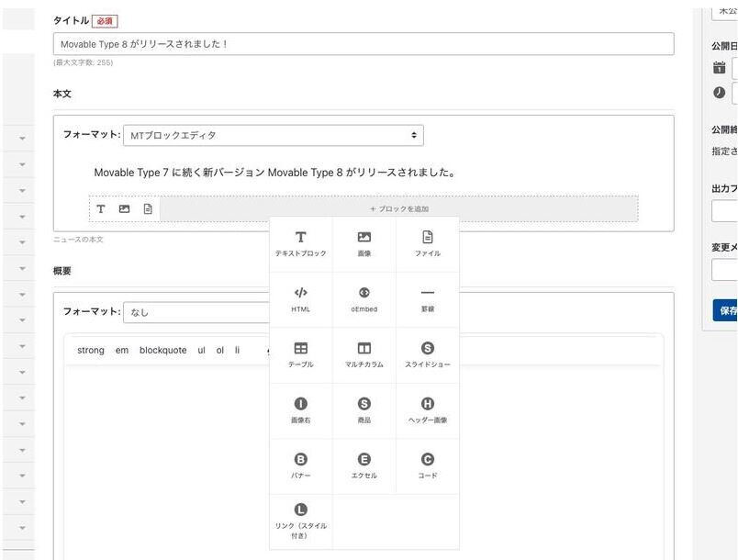
Task: Insert a マルチカラム block
Action: (363, 355)
